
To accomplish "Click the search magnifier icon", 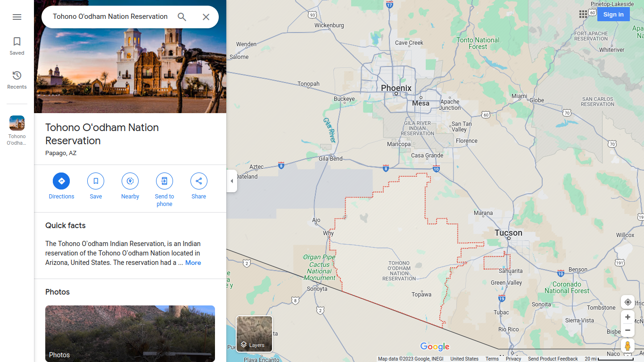I will coord(182,17).
